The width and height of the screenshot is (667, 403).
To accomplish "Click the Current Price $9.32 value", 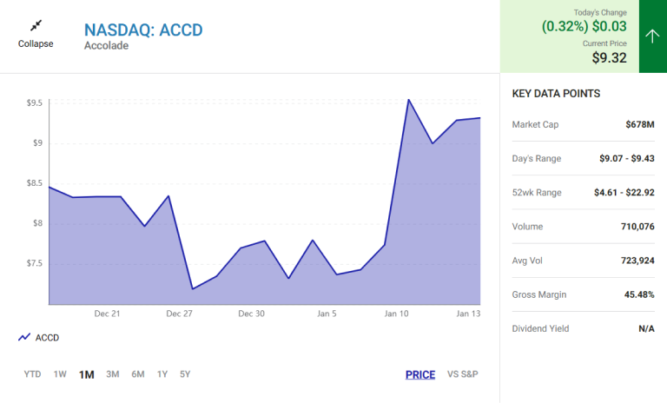I will point(609,58).
